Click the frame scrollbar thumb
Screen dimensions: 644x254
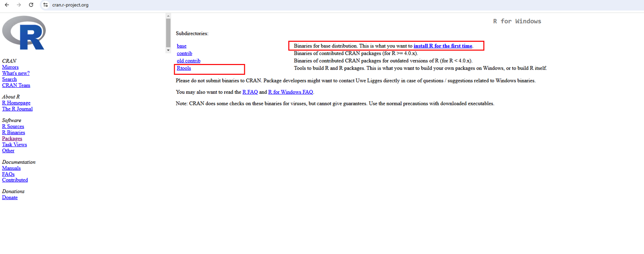(x=168, y=33)
